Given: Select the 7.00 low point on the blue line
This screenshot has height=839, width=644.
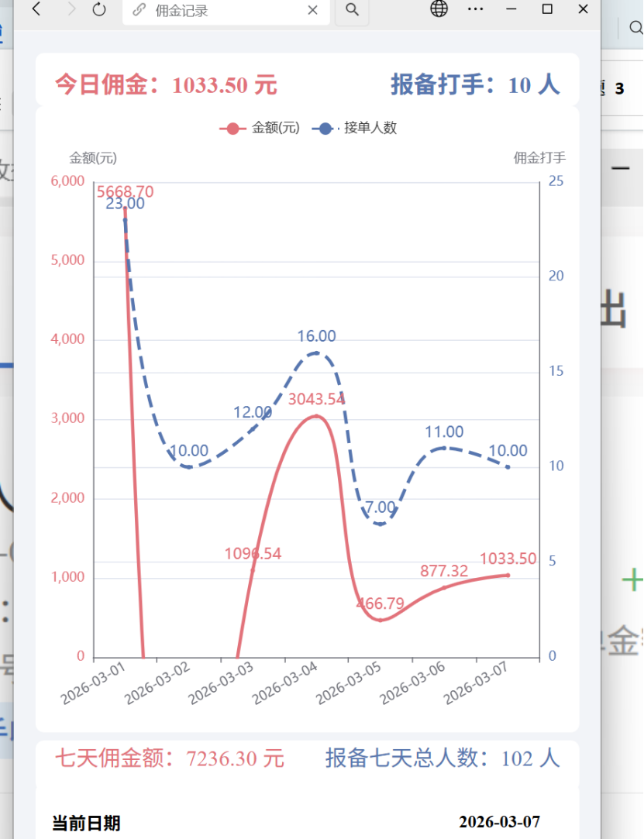Looking at the screenshot, I should click(380, 524).
